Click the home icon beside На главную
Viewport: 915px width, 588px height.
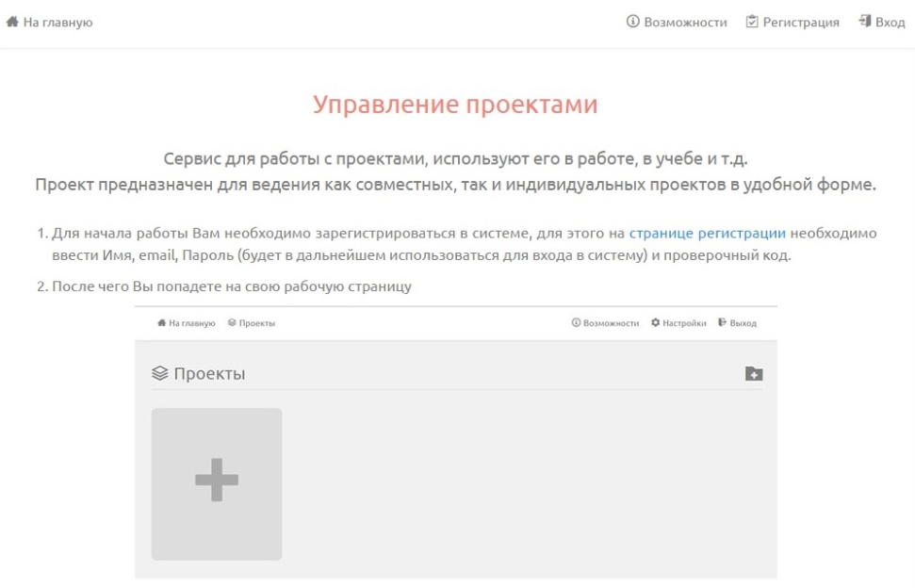(12, 22)
